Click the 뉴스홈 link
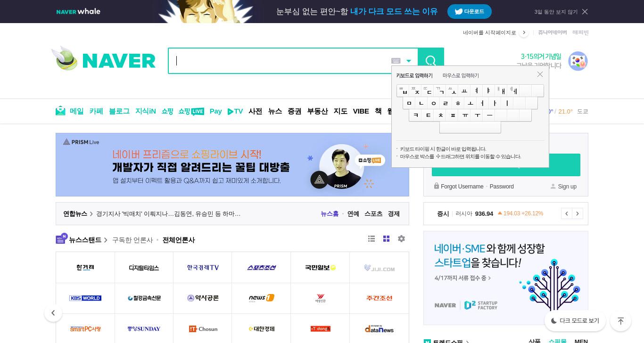 pyautogui.click(x=330, y=214)
